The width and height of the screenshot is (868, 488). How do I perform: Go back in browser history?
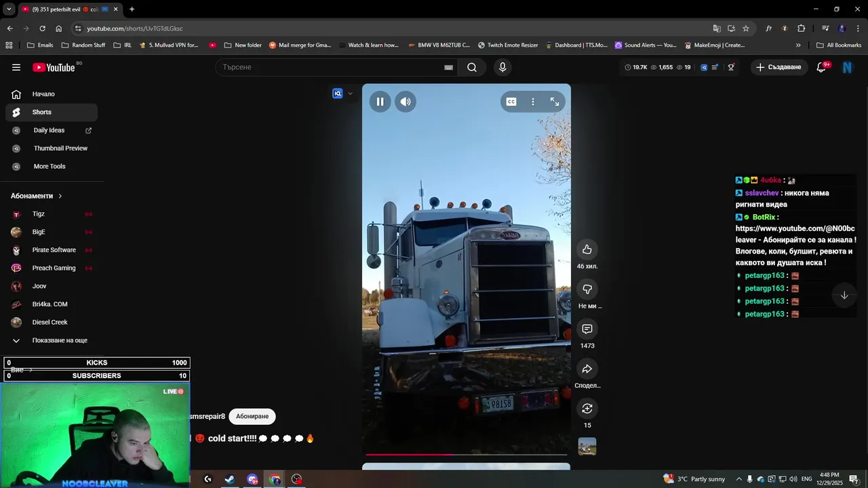click(x=9, y=28)
